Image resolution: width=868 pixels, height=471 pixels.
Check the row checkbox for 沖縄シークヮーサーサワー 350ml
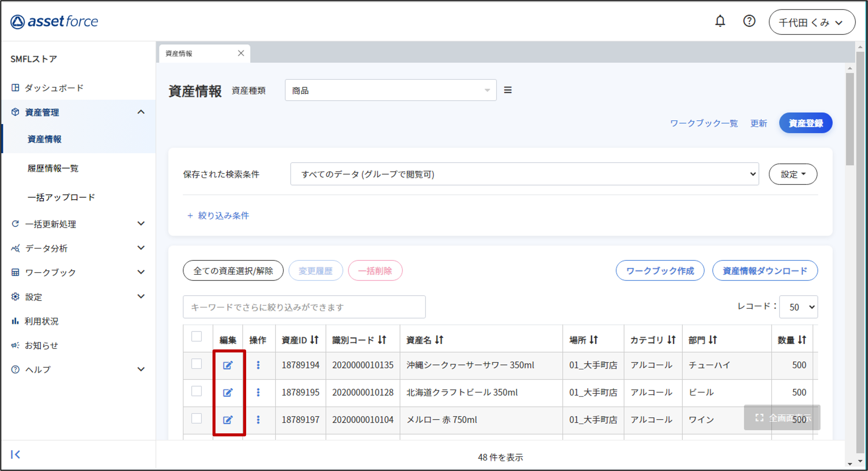197,365
